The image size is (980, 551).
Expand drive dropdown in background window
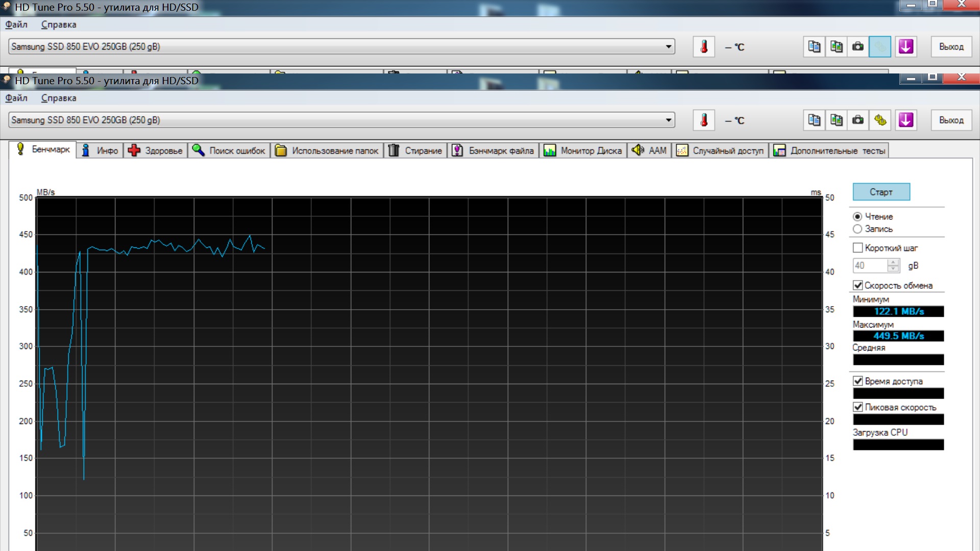point(668,47)
